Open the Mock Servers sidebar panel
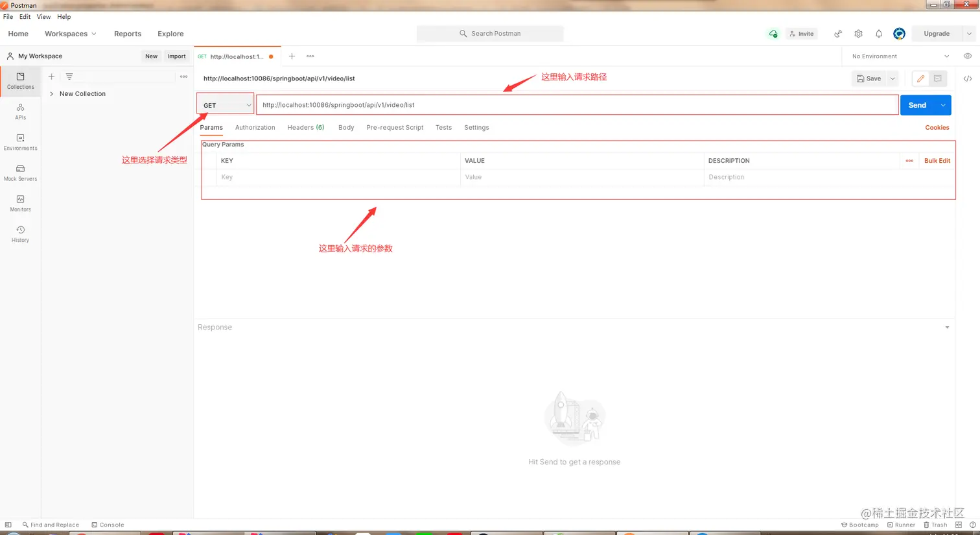 [x=20, y=172]
